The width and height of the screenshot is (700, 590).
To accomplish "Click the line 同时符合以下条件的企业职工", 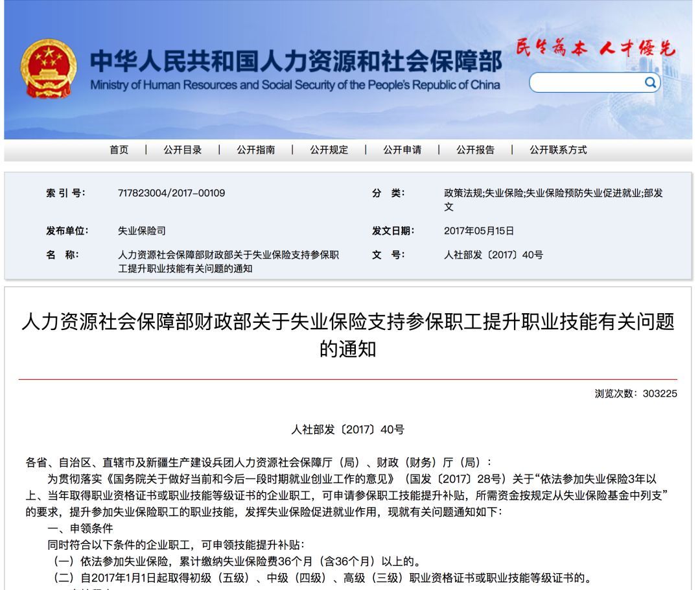I will coord(176,545).
